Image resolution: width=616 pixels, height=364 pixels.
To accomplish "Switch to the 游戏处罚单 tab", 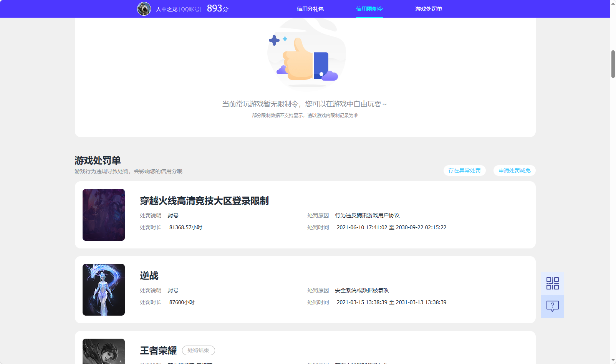I will (429, 9).
